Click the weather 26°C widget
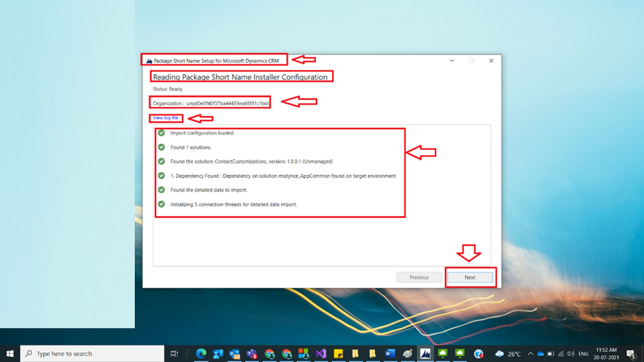Image resolution: width=644 pixels, height=362 pixels. tap(508, 354)
